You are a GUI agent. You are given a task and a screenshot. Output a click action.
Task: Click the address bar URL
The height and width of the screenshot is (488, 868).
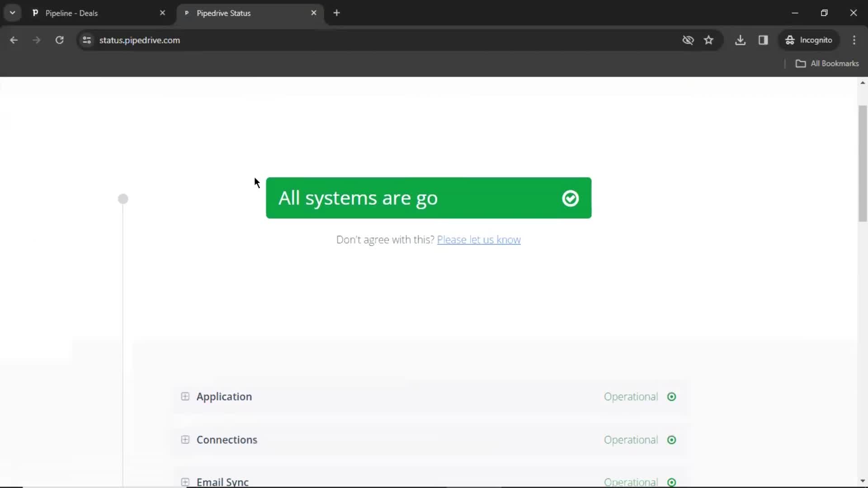(140, 40)
